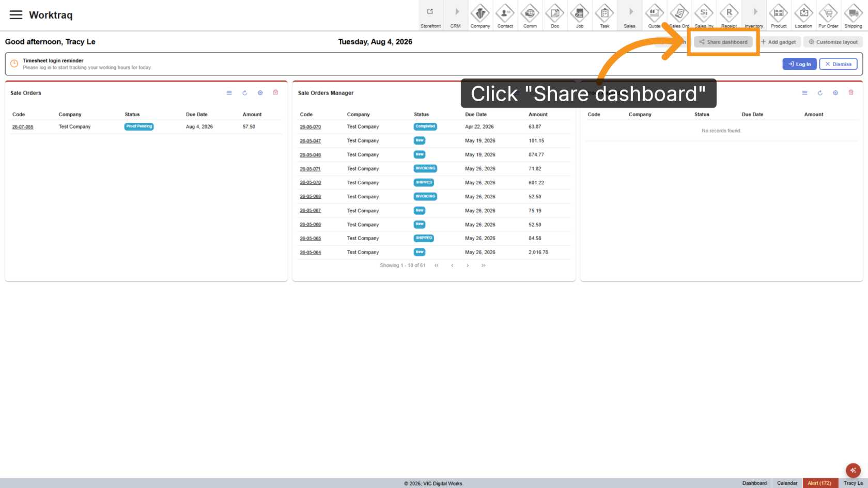Viewport: 868px width, 488px height.
Task: Jump to last page of results
Action: coord(484,265)
